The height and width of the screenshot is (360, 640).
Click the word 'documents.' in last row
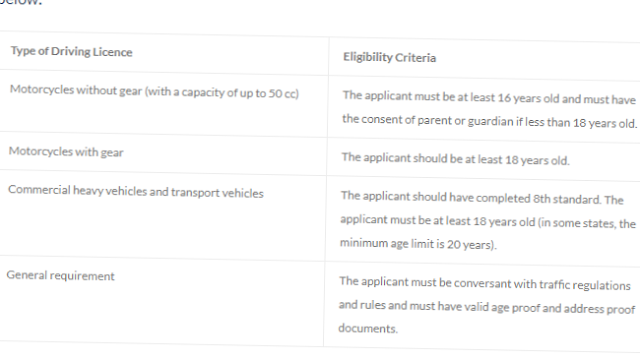pos(368,328)
